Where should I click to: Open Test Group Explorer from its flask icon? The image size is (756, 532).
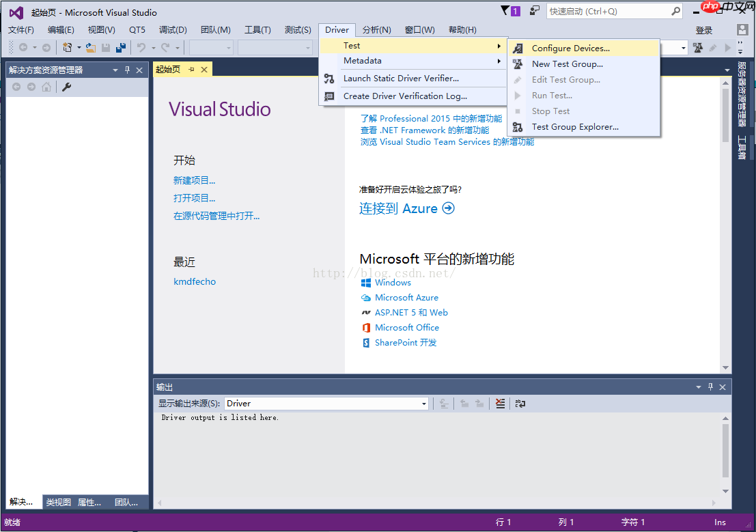(517, 126)
